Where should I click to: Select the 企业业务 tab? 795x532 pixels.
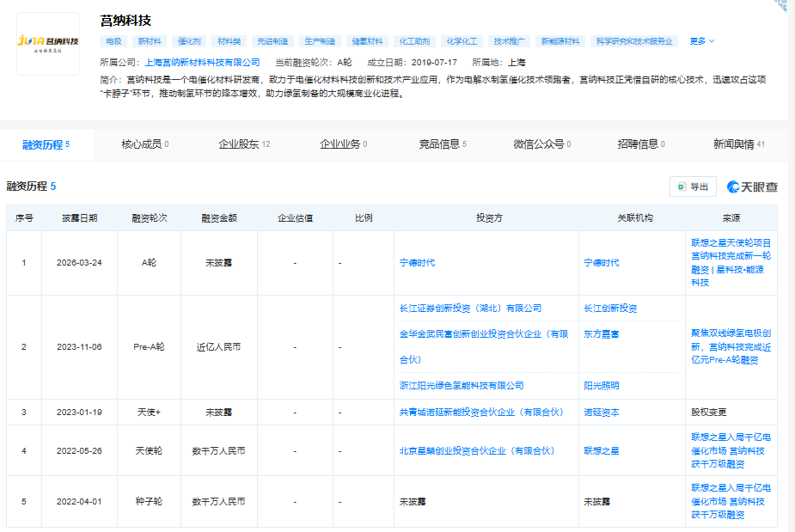pyautogui.click(x=339, y=144)
